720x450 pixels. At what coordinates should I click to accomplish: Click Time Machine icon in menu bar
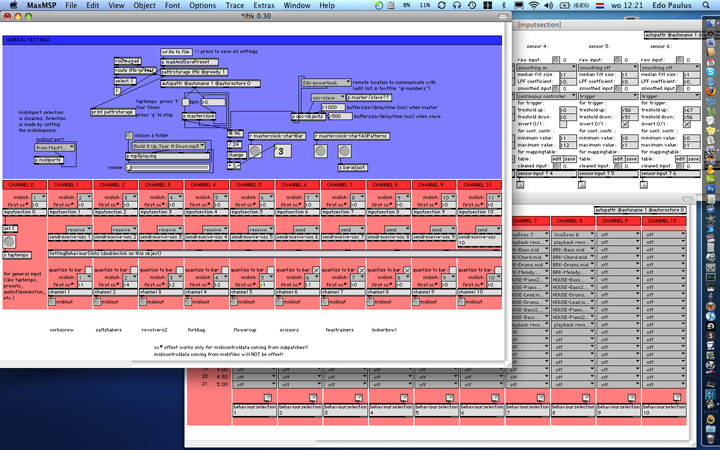click(472, 6)
